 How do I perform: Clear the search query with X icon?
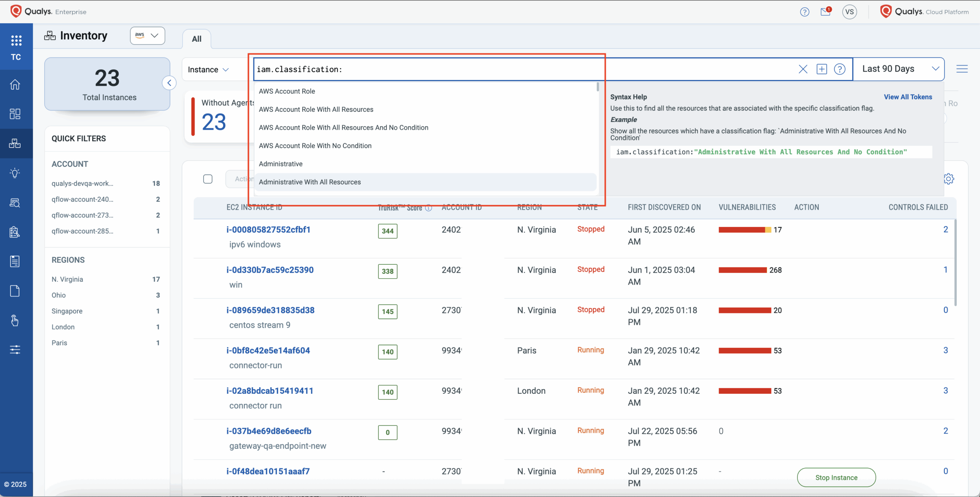pyautogui.click(x=803, y=69)
